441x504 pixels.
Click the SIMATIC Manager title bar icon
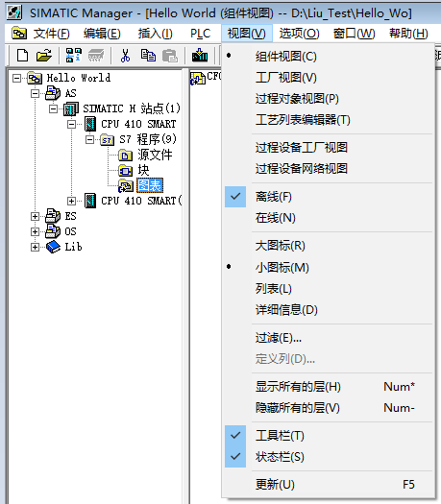(14, 12)
